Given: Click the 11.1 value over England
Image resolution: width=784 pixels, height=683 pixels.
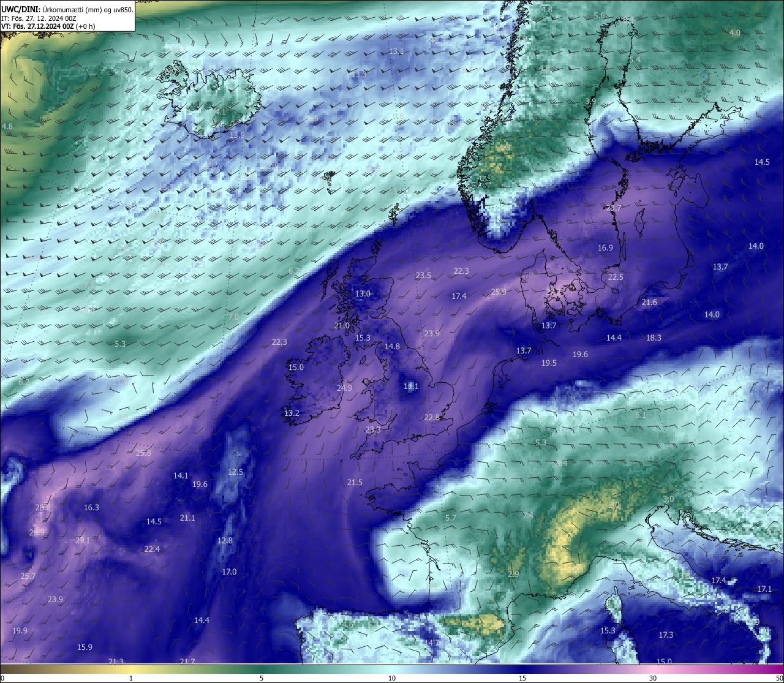Looking at the screenshot, I should (x=411, y=386).
